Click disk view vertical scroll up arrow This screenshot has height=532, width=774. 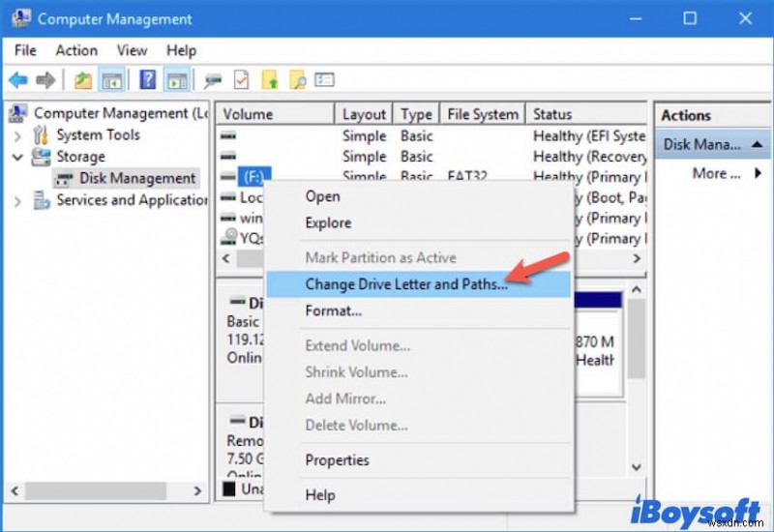pos(637,289)
